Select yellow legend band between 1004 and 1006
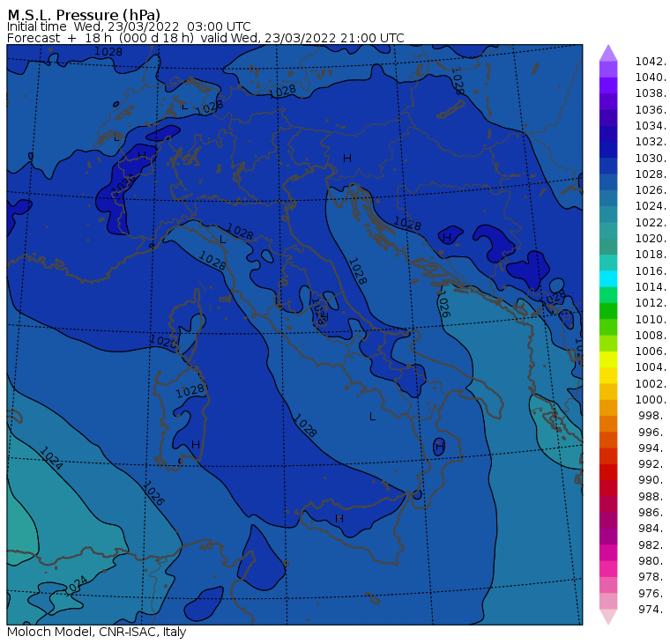This screenshot has height=644, width=670. [x=608, y=359]
